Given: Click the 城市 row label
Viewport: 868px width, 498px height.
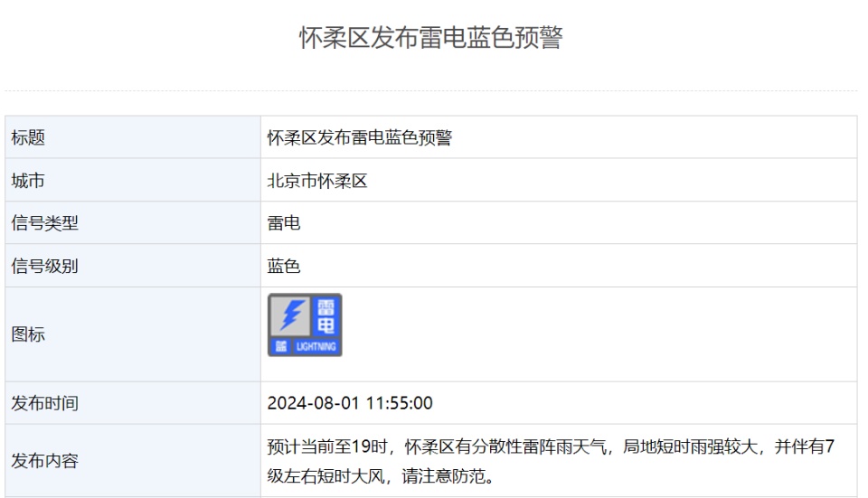Looking at the screenshot, I should [x=28, y=181].
